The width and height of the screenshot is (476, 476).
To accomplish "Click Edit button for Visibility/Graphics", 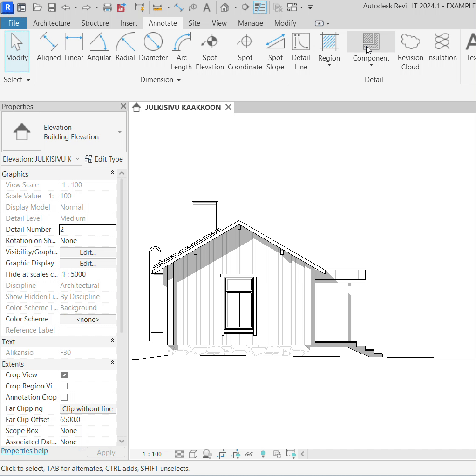I will [x=88, y=252].
